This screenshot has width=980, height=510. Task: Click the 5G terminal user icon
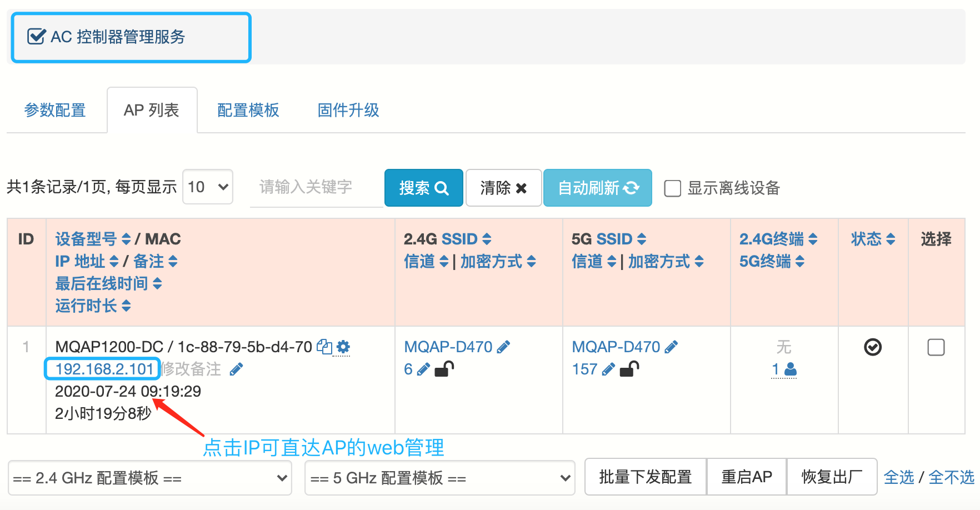coord(791,369)
